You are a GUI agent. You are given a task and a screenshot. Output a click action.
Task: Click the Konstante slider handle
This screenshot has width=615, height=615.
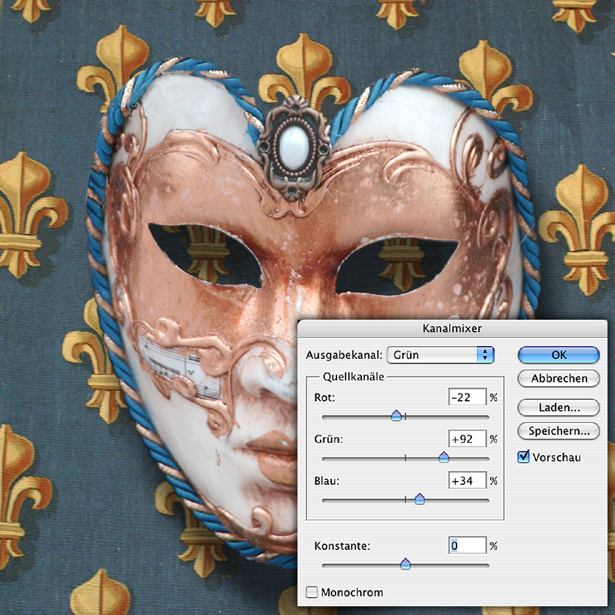point(405,564)
